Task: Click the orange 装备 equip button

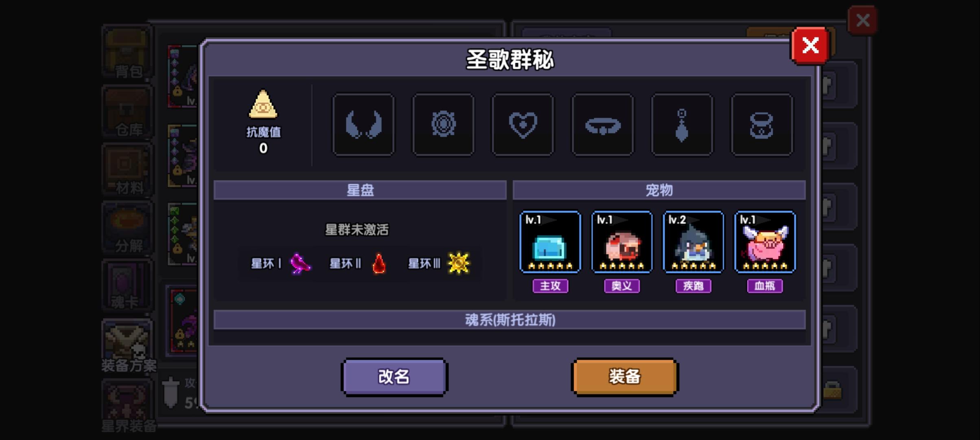Action: click(x=625, y=377)
